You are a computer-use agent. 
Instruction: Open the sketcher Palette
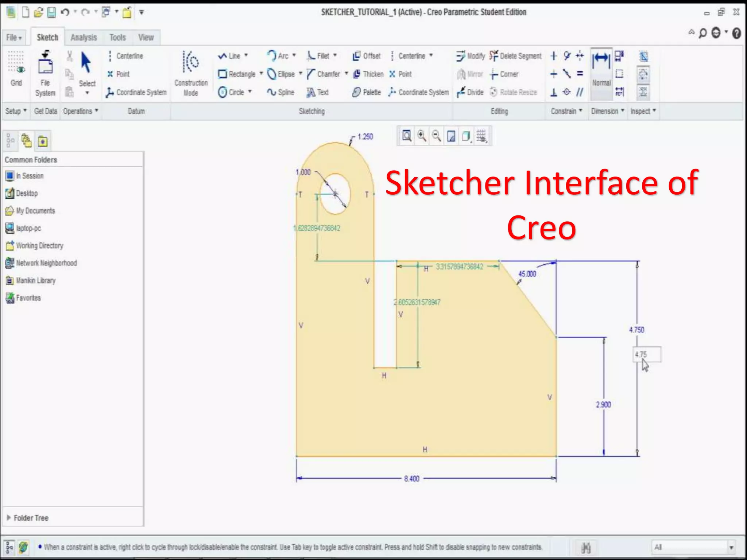tap(366, 92)
